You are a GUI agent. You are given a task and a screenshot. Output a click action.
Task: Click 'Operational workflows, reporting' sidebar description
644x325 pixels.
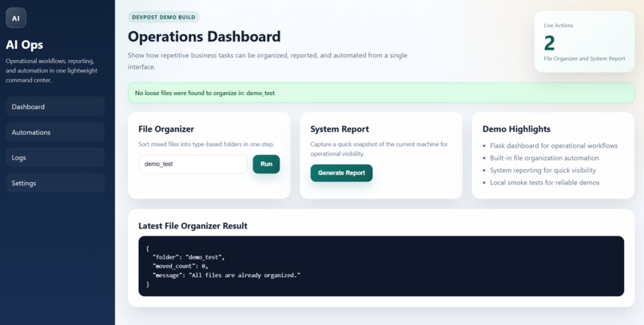pyautogui.click(x=51, y=70)
